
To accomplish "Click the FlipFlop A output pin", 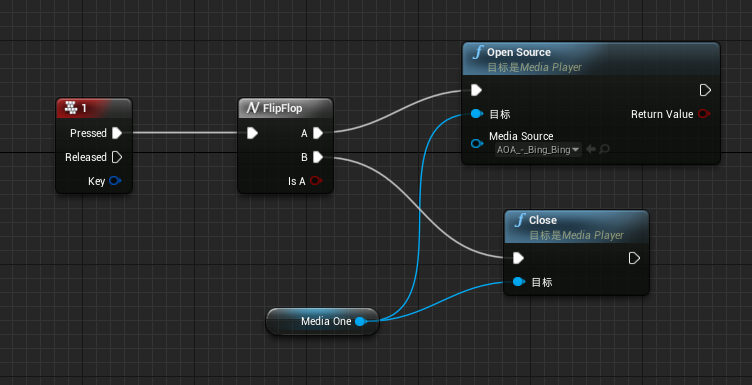I will (x=318, y=133).
